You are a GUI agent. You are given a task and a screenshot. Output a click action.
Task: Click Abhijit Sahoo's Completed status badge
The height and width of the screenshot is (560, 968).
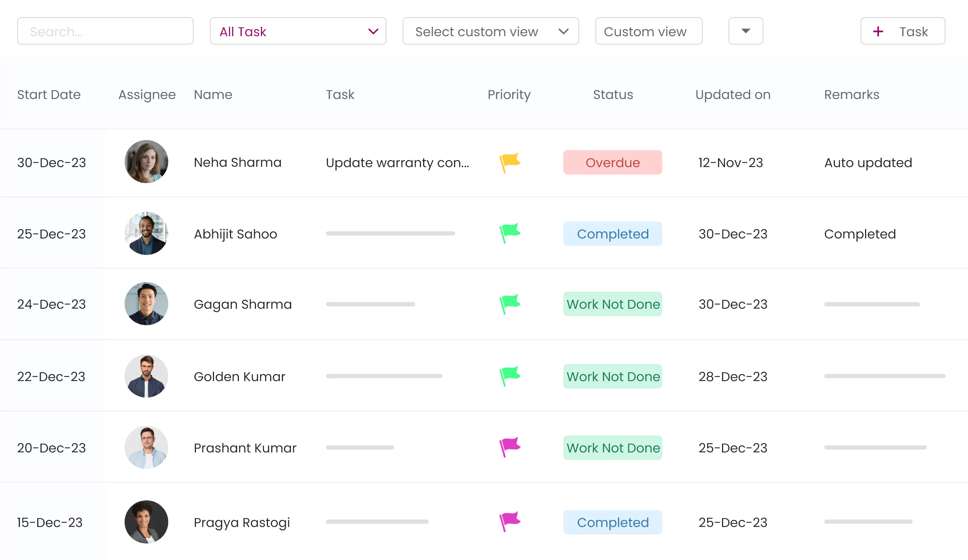coord(612,234)
